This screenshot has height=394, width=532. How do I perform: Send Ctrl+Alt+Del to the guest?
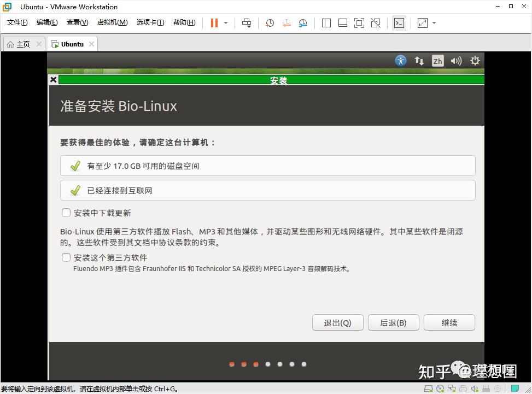coord(247,22)
